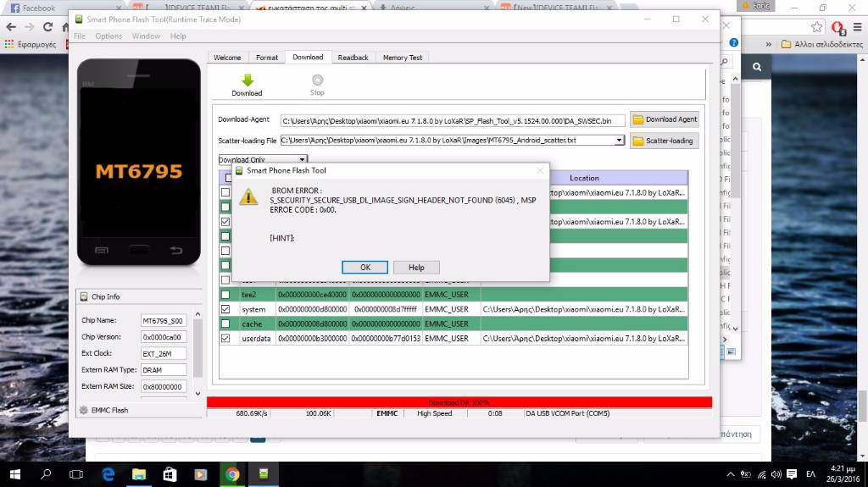This screenshot has width=868, height=487.
Task: Open Windows taskbar search
Action: pyautogui.click(x=46, y=474)
